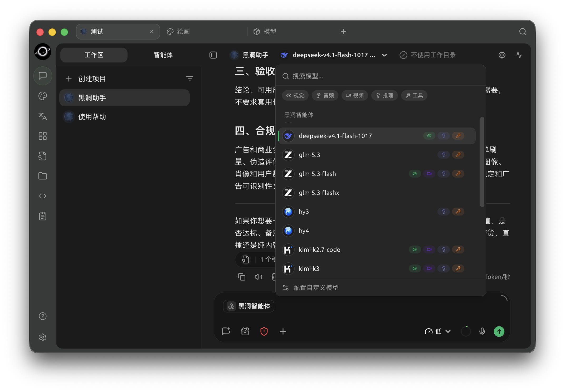Open the painting palette sidebar icon

(x=43, y=96)
